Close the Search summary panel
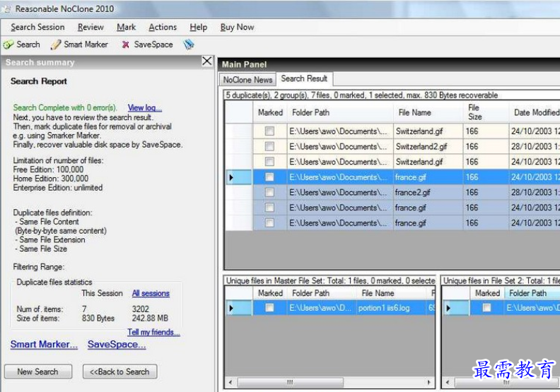This screenshot has width=560, height=392. pyautogui.click(x=206, y=61)
